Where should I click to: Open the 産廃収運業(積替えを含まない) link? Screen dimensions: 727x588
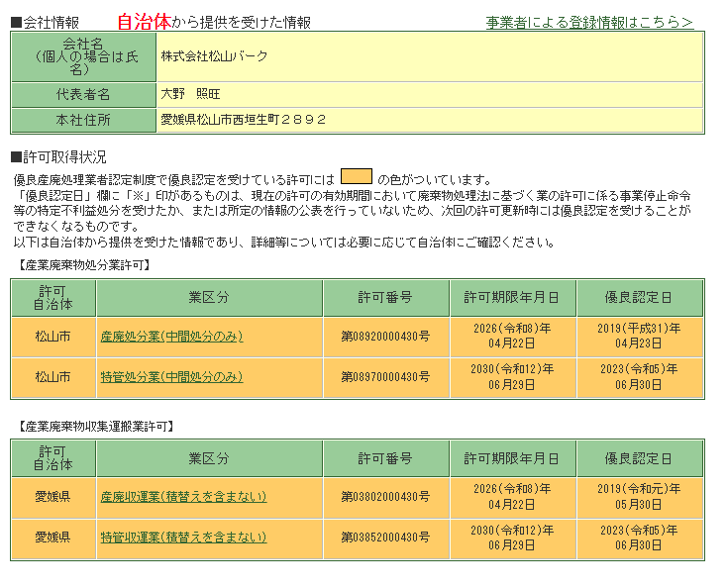click(183, 496)
